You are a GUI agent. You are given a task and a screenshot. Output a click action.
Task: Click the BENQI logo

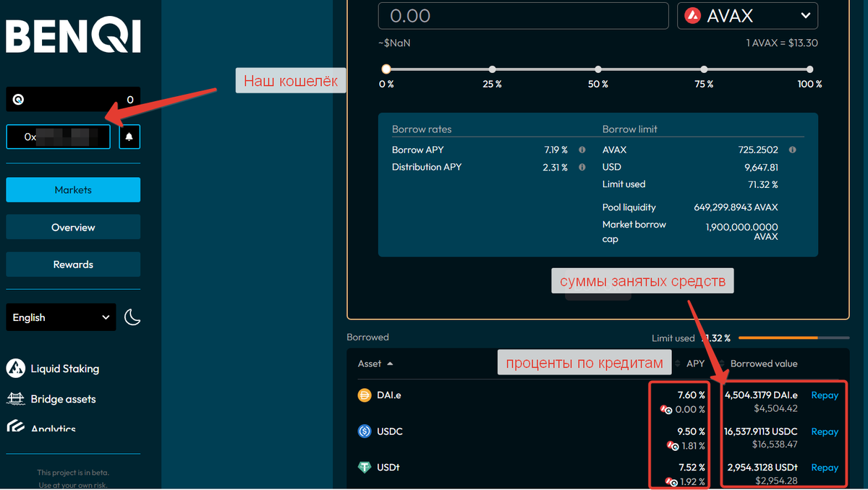73,35
